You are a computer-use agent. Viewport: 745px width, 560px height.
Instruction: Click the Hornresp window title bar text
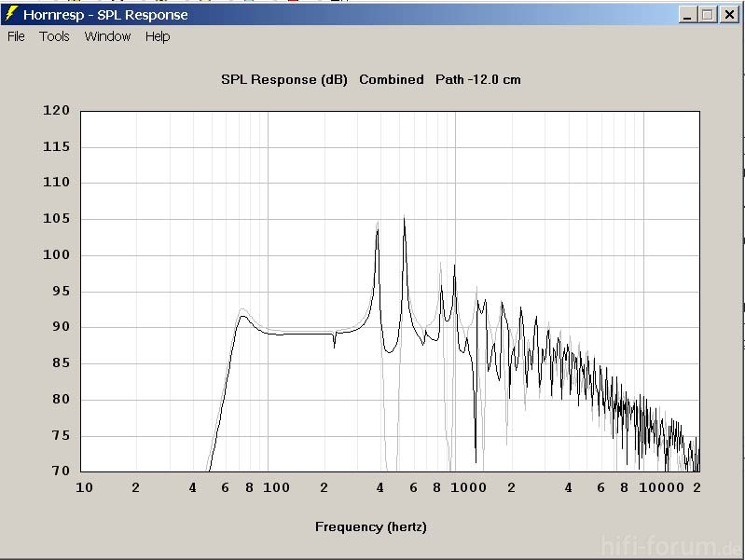105,15
